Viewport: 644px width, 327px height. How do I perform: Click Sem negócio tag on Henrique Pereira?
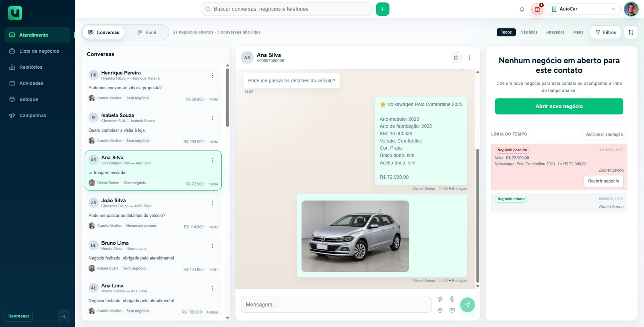(x=138, y=98)
